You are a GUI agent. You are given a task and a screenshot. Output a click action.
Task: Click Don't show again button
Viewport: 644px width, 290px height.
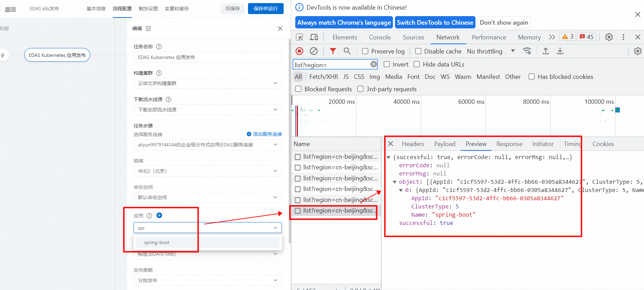click(x=504, y=23)
